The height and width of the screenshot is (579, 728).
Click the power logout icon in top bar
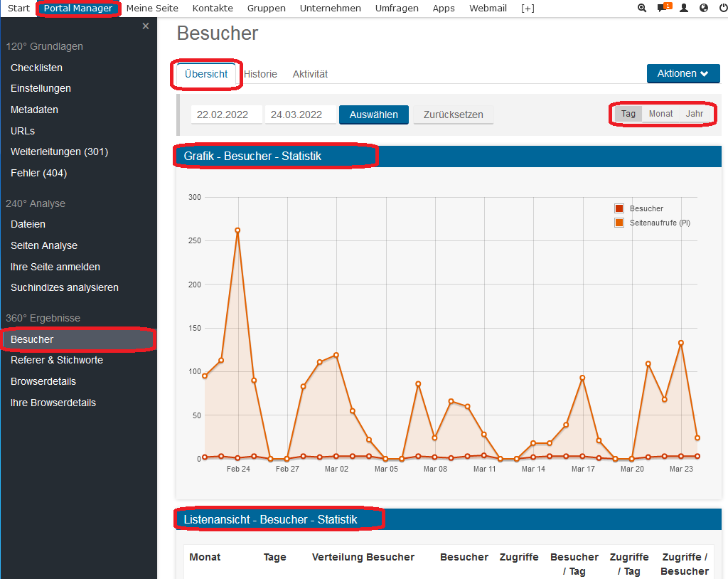pyautogui.click(x=723, y=8)
